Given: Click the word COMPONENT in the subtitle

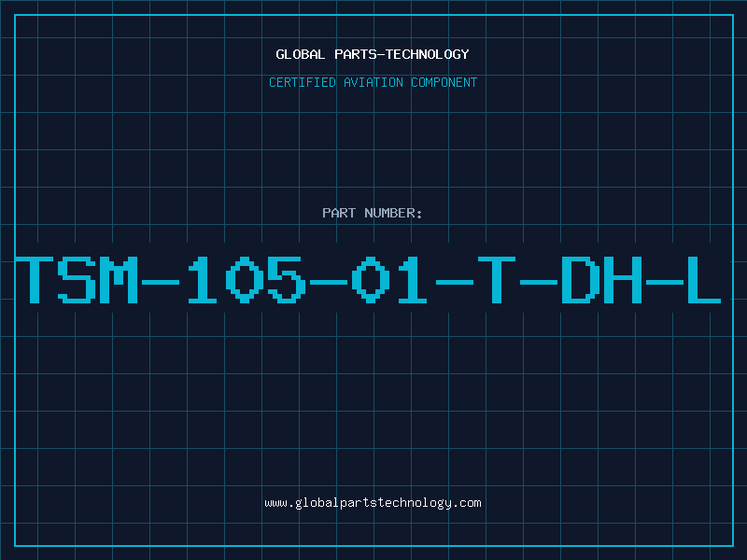Looking at the screenshot, I should pyautogui.click(x=444, y=82).
